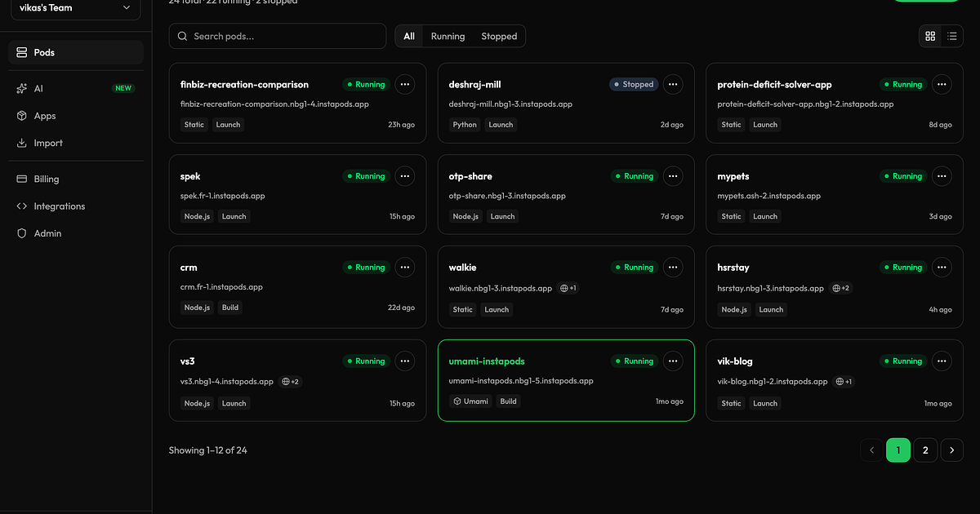Open the mypets three-dot menu
Screen dimensions: 980x514
(x=942, y=176)
